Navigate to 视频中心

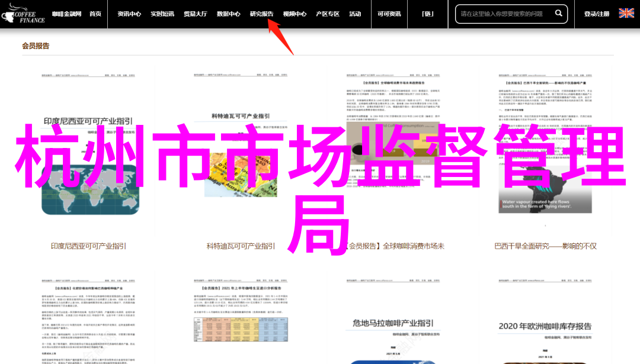click(x=295, y=14)
